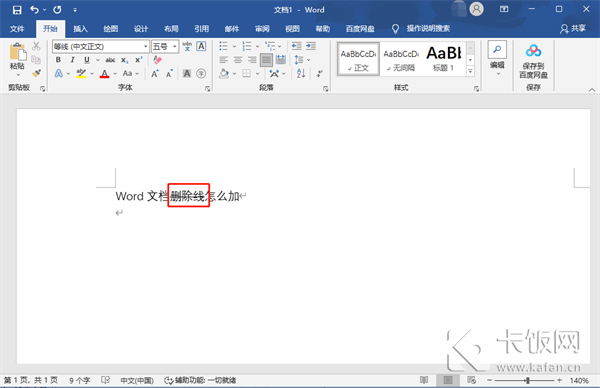Toggle Show/Hide paragraph marks
This screenshot has height=388, width=600.
(x=320, y=73)
